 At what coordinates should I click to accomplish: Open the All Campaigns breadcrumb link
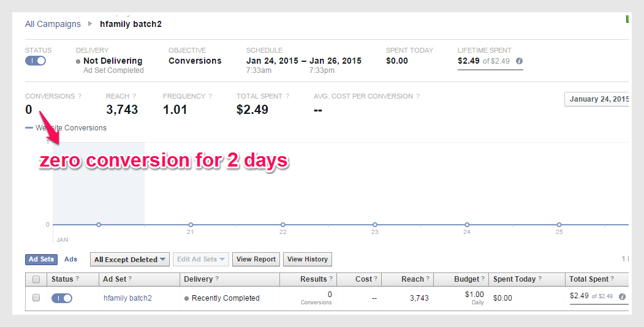pos(53,24)
